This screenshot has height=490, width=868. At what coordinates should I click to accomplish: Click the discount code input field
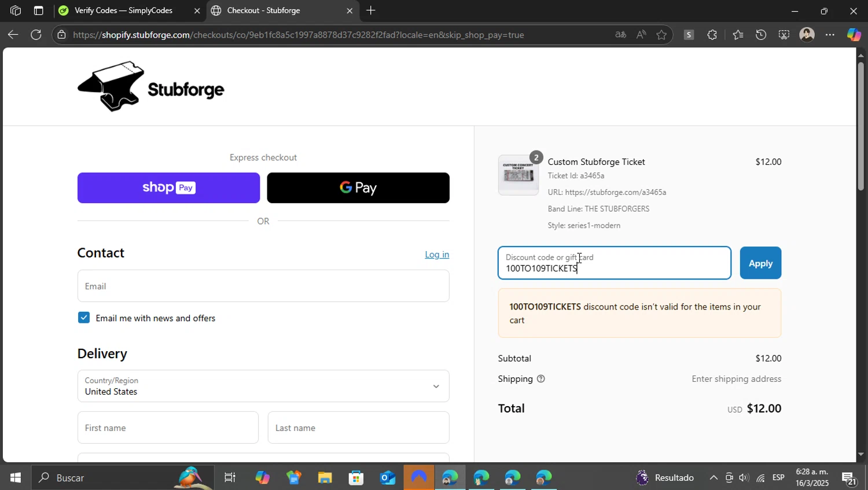[x=615, y=263]
